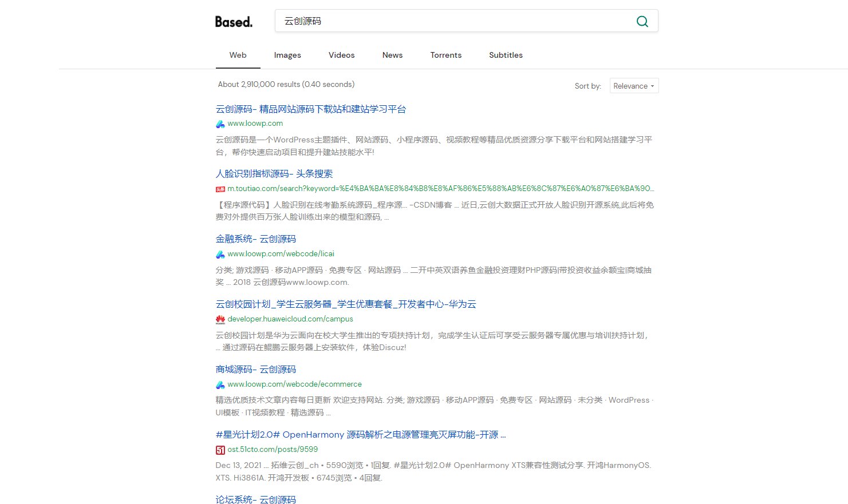Open result 商城源码- 云创源码
Screen dimensions: 848x504
tap(256, 370)
